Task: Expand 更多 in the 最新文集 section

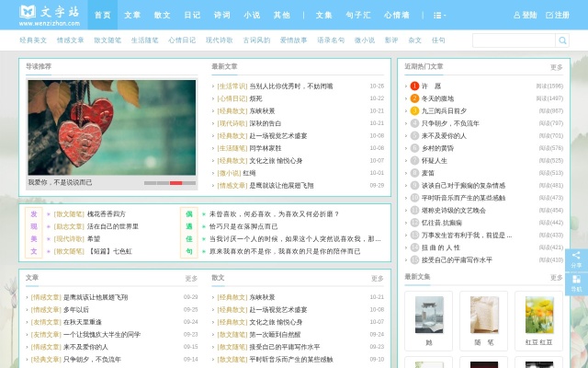Action: tap(556, 277)
